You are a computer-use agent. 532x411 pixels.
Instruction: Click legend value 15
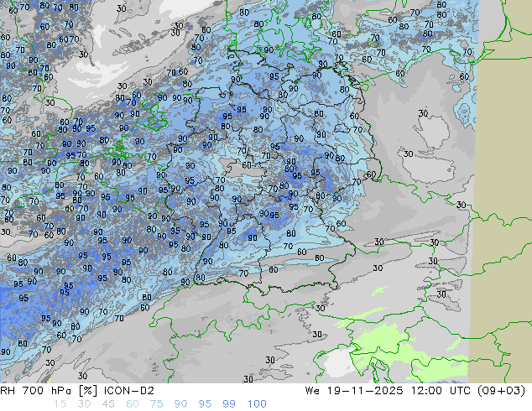pos(60,404)
